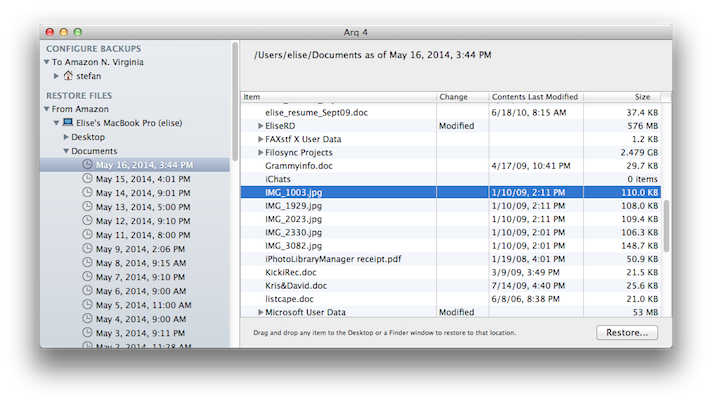This screenshot has width=712, height=403.
Task: Click clock icon beside May 14, 2014, 9:01 PM
Action: click(87, 192)
